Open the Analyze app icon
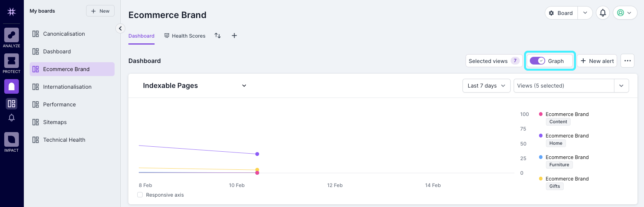The image size is (644, 207). [x=12, y=35]
